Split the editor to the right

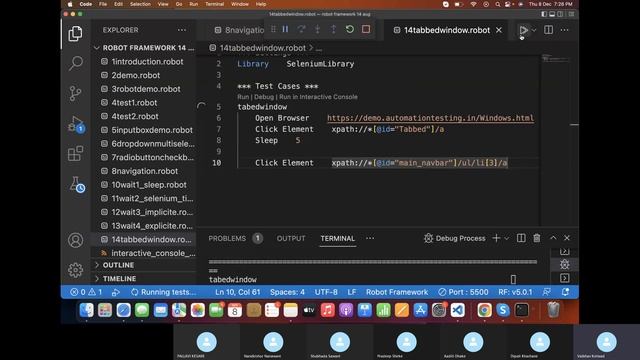(x=549, y=30)
